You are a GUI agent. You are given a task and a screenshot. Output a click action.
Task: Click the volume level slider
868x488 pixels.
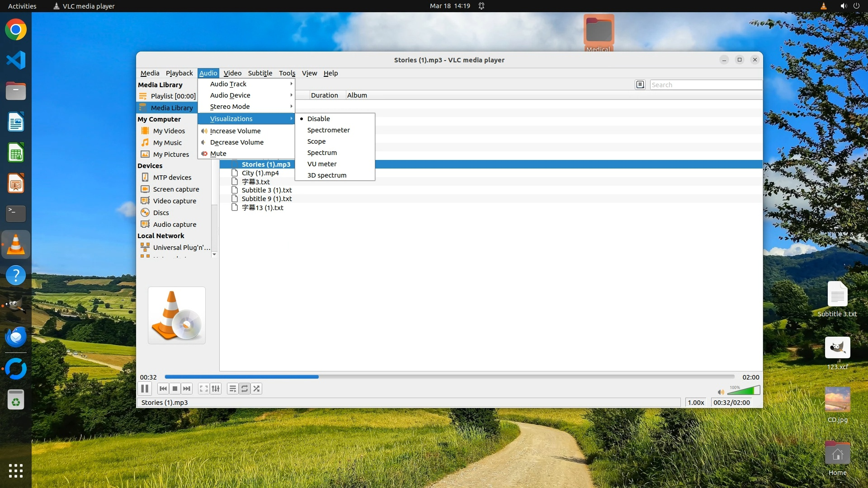744,390
